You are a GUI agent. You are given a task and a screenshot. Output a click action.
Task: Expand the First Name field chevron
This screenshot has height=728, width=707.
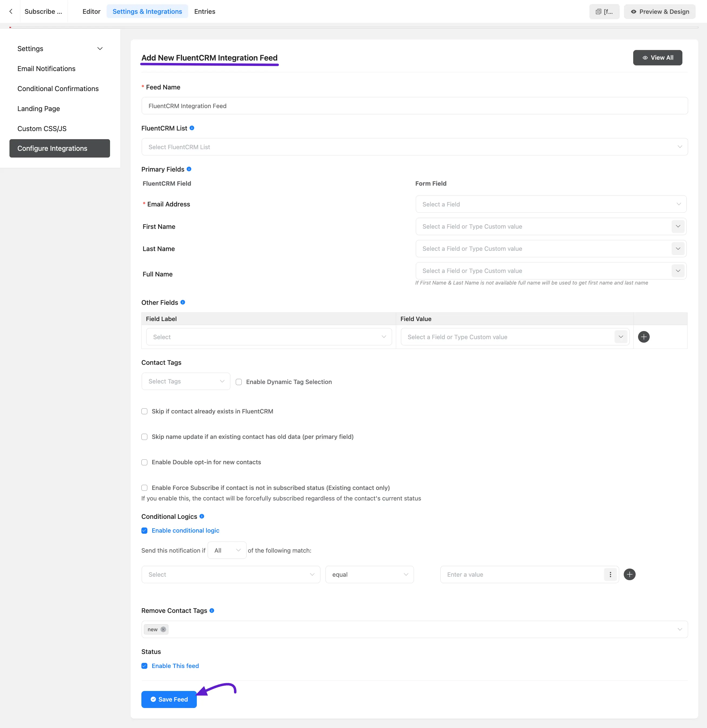pyautogui.click(x=678, y=226)
